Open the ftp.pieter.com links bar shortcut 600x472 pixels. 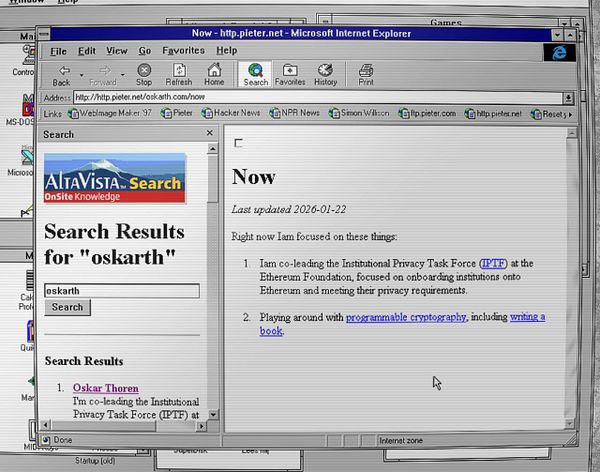[427, 114]
